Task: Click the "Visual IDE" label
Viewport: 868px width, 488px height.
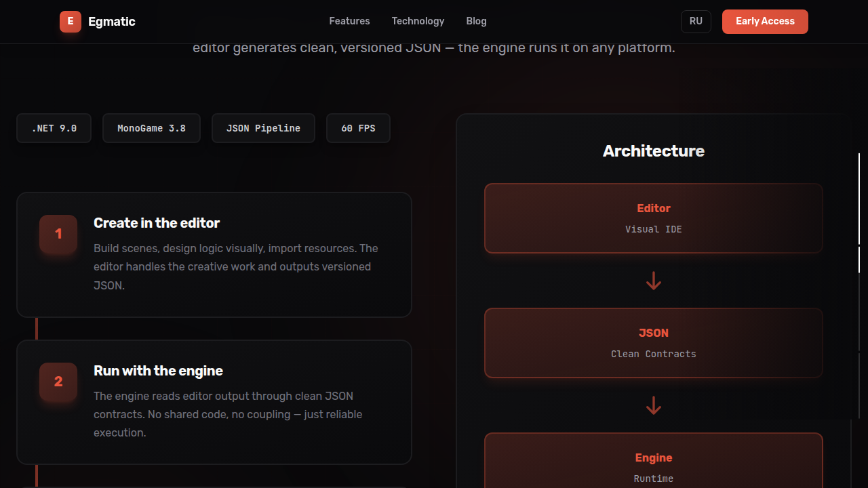Action: (x=654, y=229)
